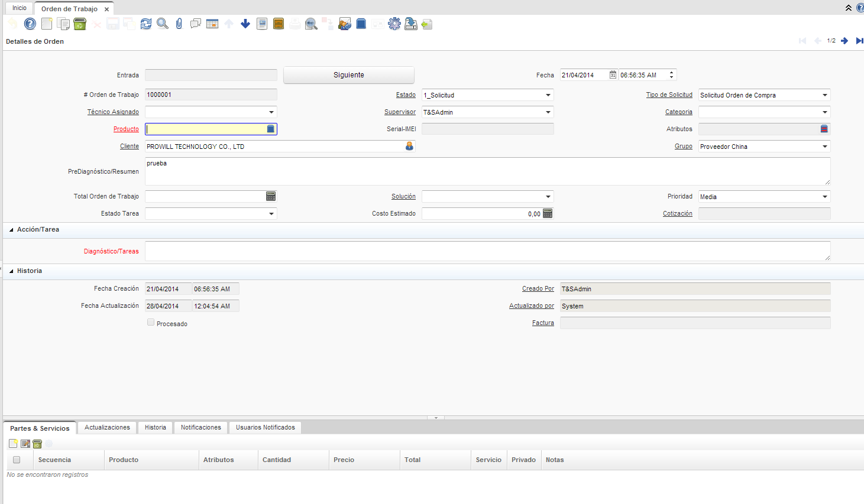Click the time spinner beside Fecha
Screen dimensions: 864x504
(x=671, y=75)
